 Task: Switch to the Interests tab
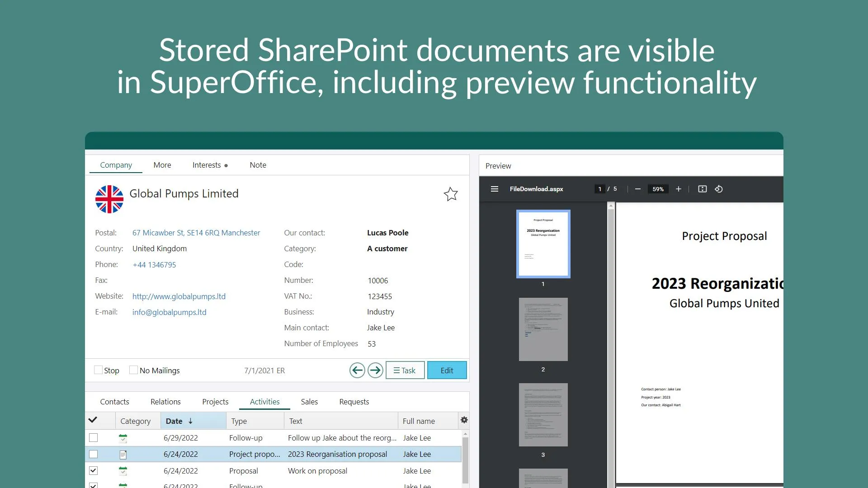pyautogui.click(x=207, y=165)
